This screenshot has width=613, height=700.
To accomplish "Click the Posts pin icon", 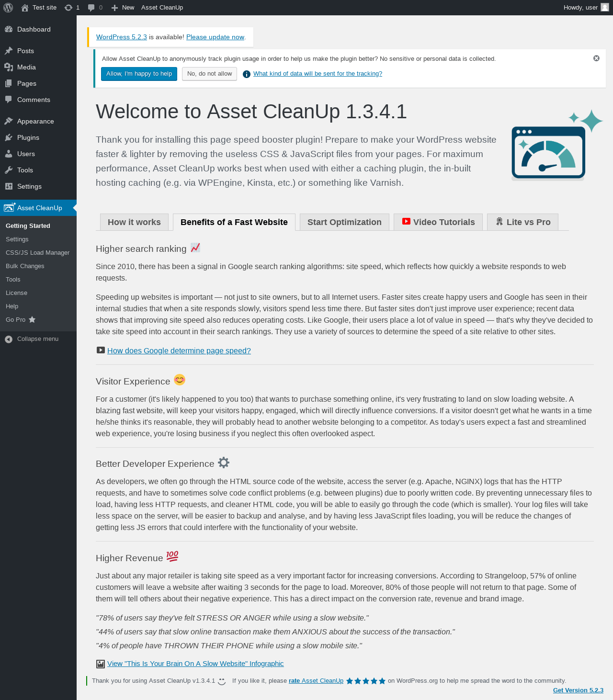I will coord(9,51).
